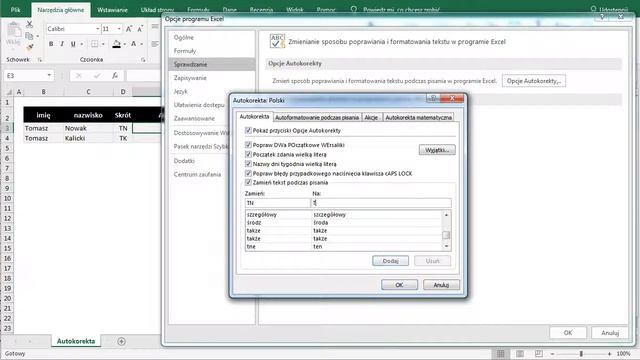This screenshot has height=360, width=640.
Task: Select Centrum zaufania in options list
Action: click(198, 174)
